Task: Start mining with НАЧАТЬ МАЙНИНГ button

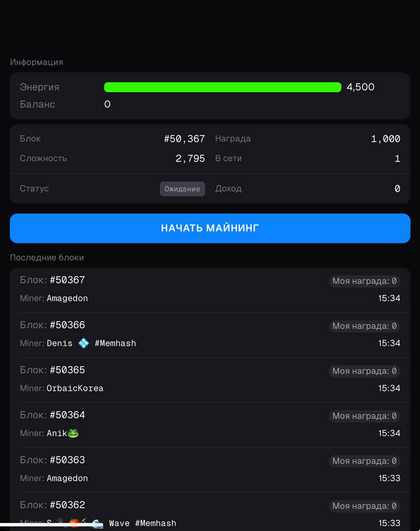Action: click(x=210, y=228)
